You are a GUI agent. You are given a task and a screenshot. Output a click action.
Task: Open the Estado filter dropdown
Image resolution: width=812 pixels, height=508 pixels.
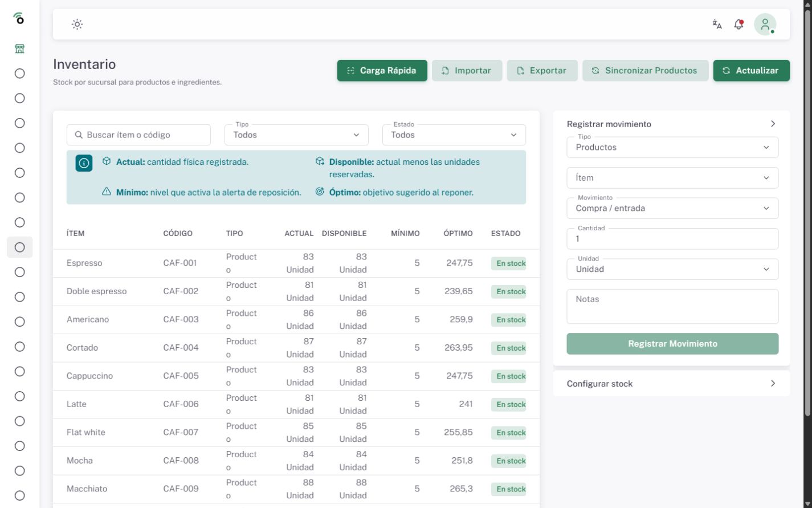(454, 135)
